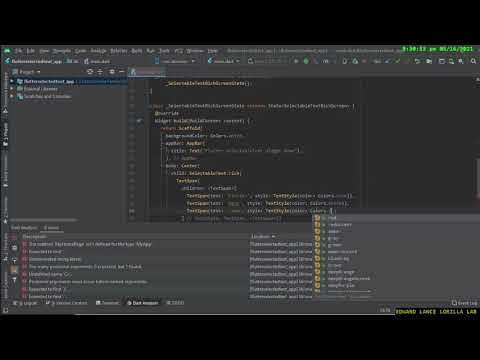Click the Undo arrow toolbar icon

click(417, 61)
